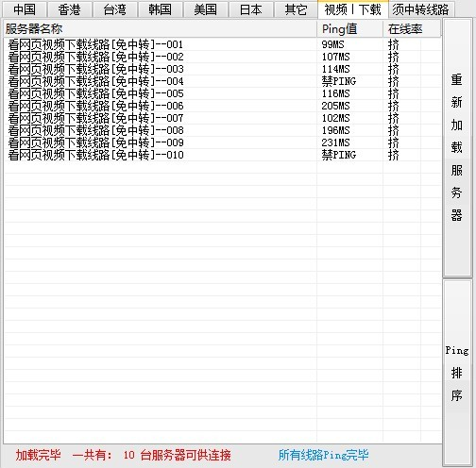This screenshot has width=476, height=468.
Task: Click 禁PING value in row 004
Action: 339,81
